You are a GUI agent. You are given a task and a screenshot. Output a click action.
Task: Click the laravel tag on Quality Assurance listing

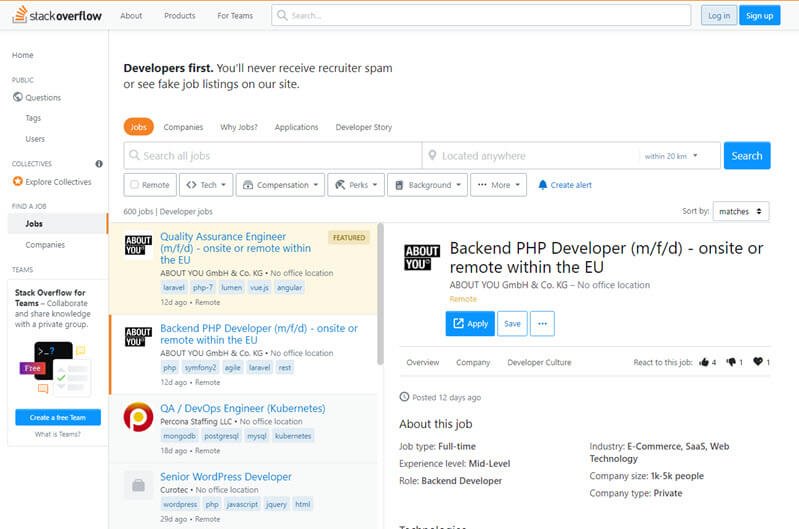click(174, 287)
